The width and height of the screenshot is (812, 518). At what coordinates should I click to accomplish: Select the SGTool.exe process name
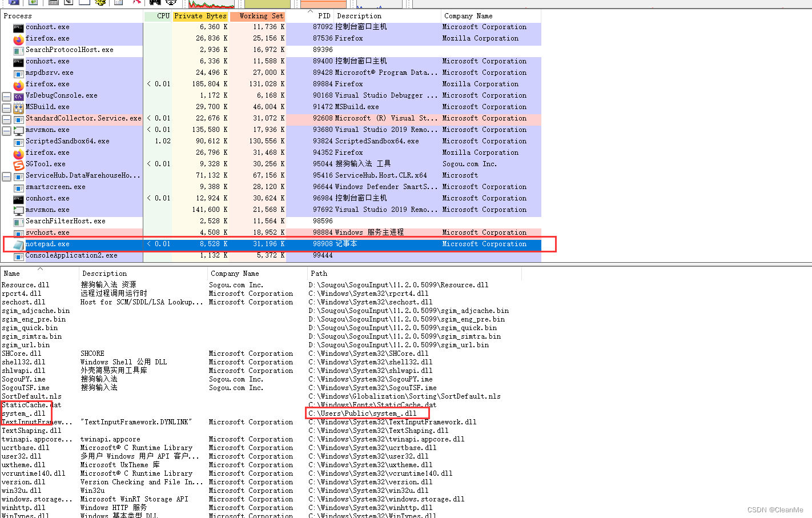click(46, 164)
